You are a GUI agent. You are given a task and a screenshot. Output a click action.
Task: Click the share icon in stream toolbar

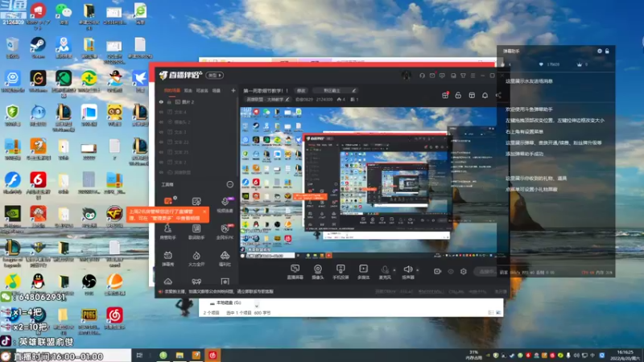(498, 95)
